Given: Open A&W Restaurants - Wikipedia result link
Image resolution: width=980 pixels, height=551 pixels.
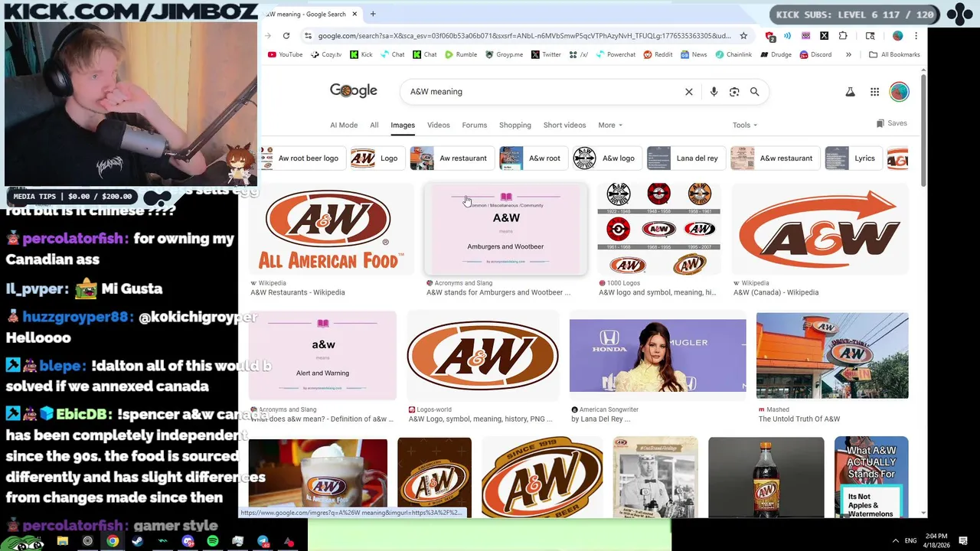Looking at the screenshot, I should (298, 292).
